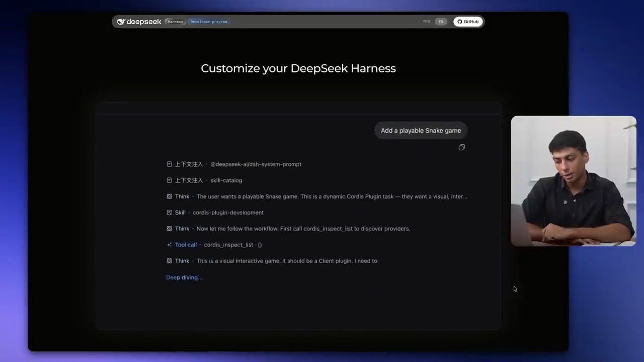Copy the Snake game message
This screenshot has width=644, height=362.
click(x=462, y=147)
